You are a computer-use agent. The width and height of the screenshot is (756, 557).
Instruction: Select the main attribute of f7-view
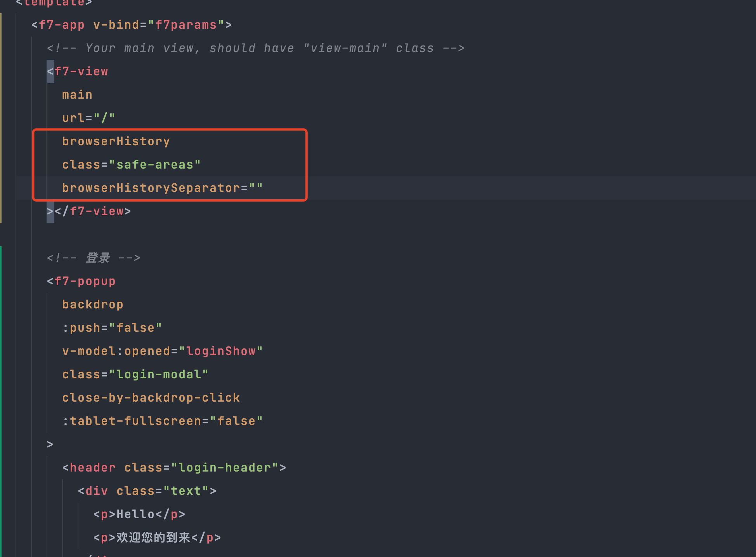point(77,94)
